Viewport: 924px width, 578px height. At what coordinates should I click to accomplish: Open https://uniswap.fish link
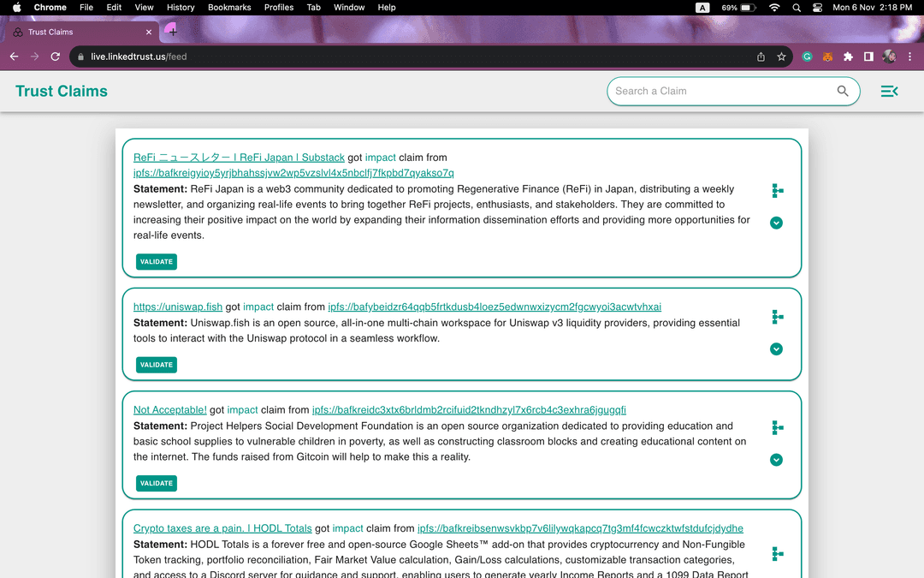point(178,307)
